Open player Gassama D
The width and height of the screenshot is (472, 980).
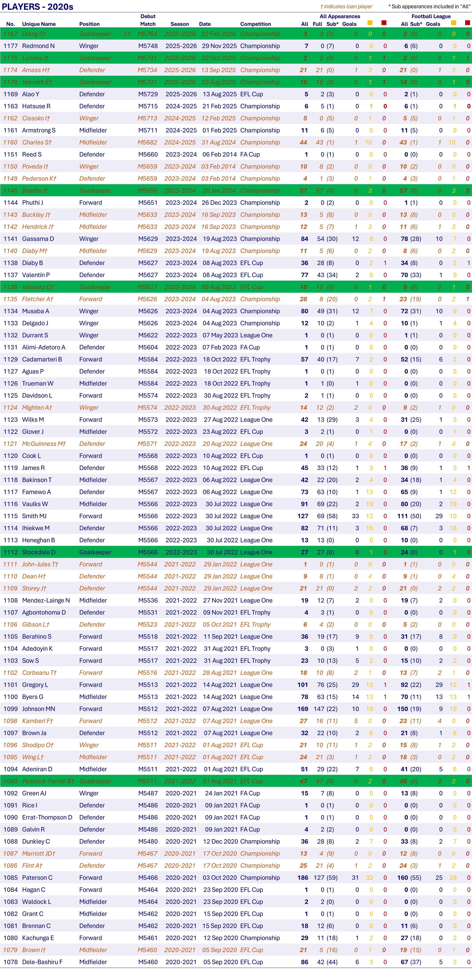(x=38, y=239)
